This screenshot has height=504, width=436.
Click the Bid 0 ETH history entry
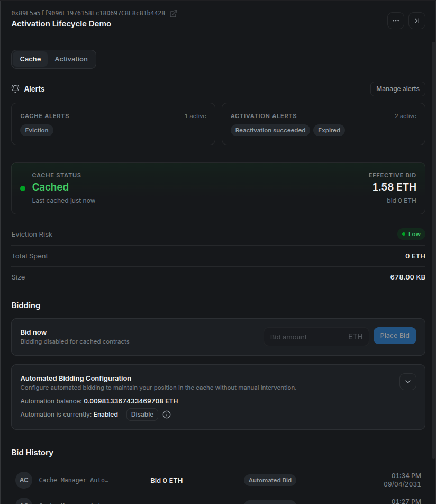pos(167,481)
